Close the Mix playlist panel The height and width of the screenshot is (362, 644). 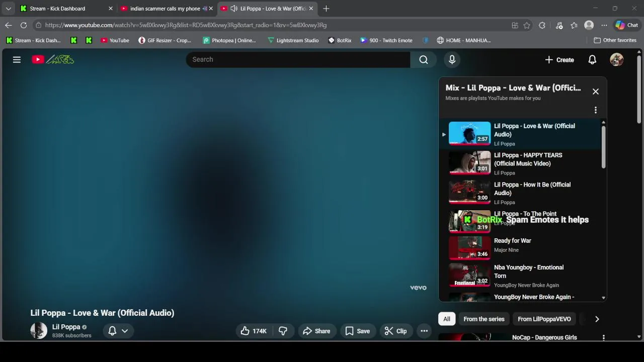click(x=596, y=92)
